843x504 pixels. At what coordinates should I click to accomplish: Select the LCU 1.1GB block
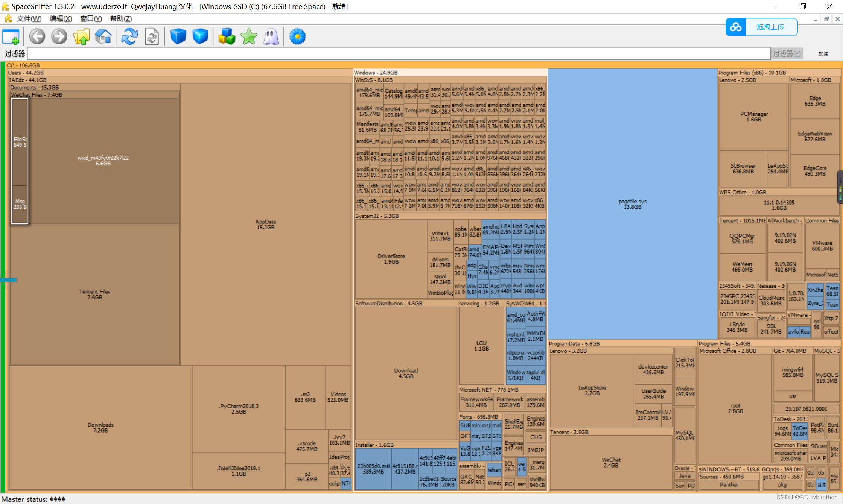(x=481, y=346)
